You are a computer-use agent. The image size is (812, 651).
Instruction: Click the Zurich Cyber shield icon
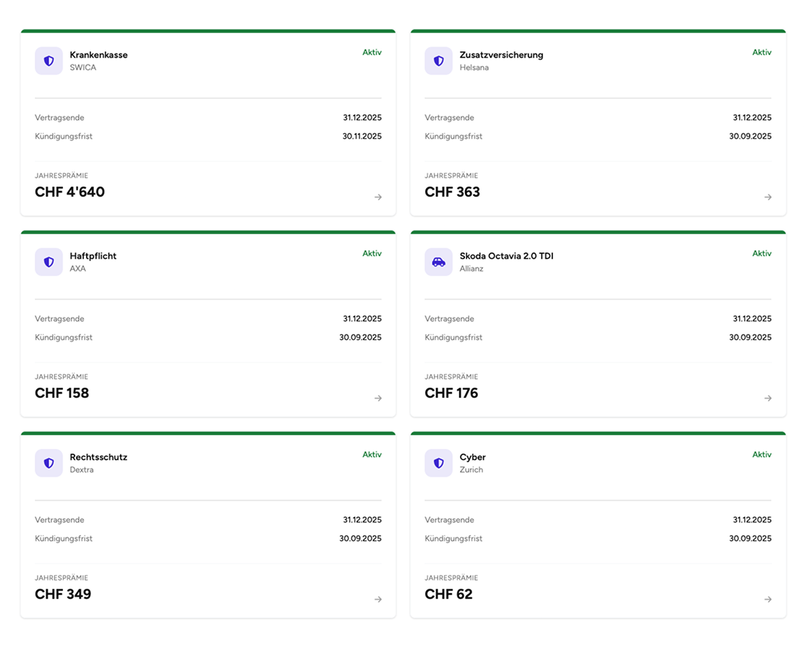click(438, 463)
